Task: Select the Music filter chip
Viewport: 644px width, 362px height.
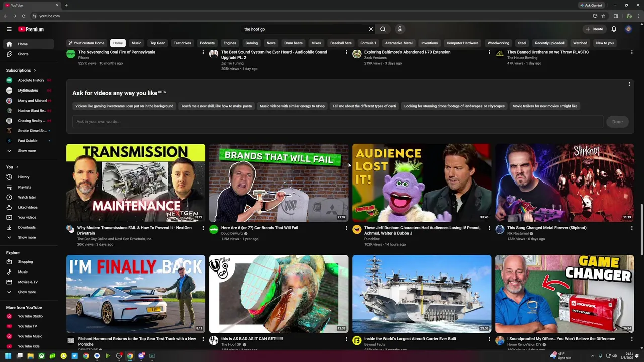Action: [136, 43]
